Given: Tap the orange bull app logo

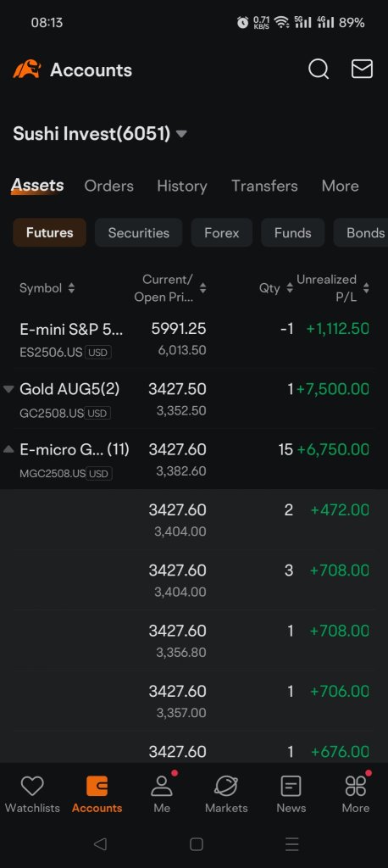Looking at the screenshot, I should click(27, 70).
